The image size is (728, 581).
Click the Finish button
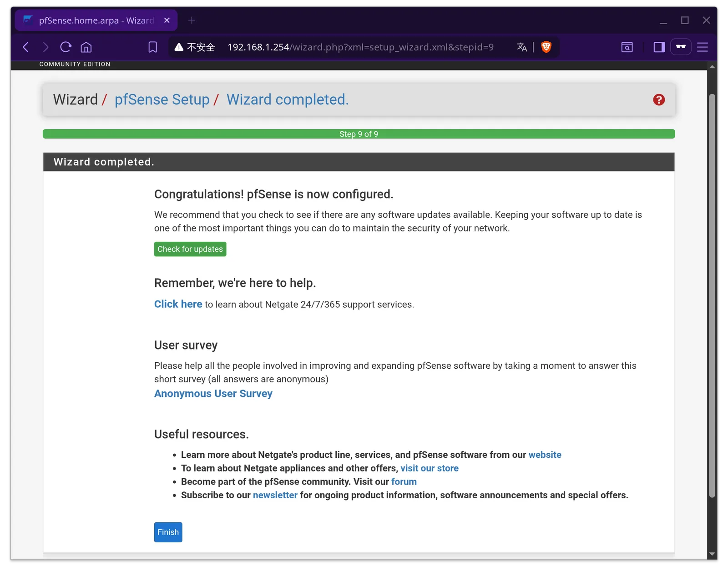[x=168, y=532]
